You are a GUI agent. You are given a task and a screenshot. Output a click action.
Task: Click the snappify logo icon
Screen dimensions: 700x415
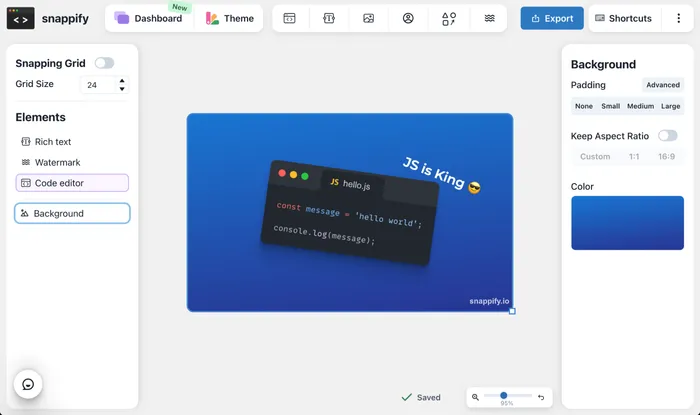click(21, 18)
